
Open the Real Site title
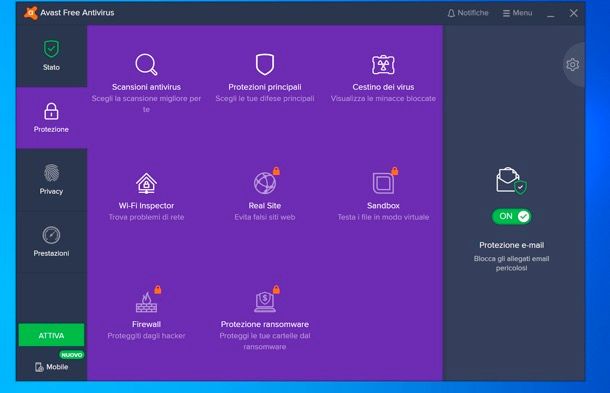coord(265,206)
